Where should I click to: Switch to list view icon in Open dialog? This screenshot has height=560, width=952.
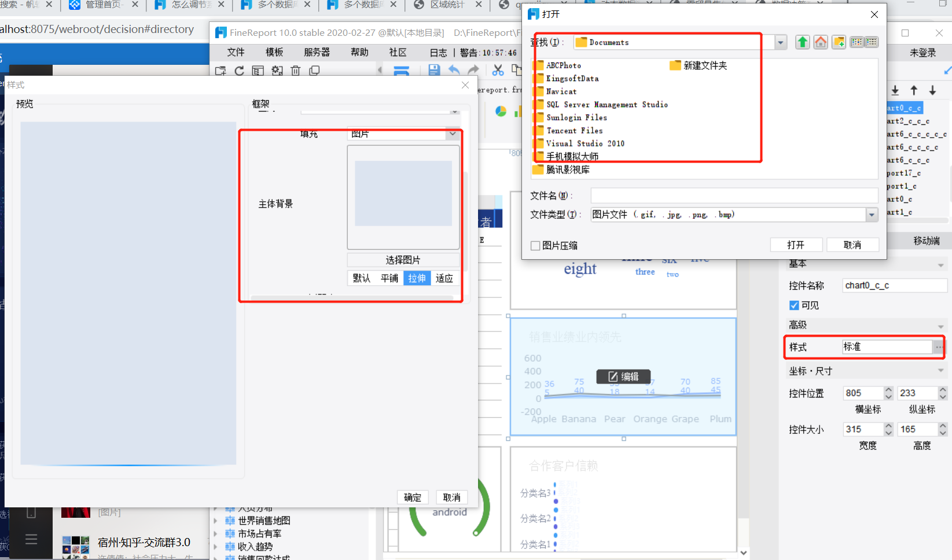click(857, 42)
